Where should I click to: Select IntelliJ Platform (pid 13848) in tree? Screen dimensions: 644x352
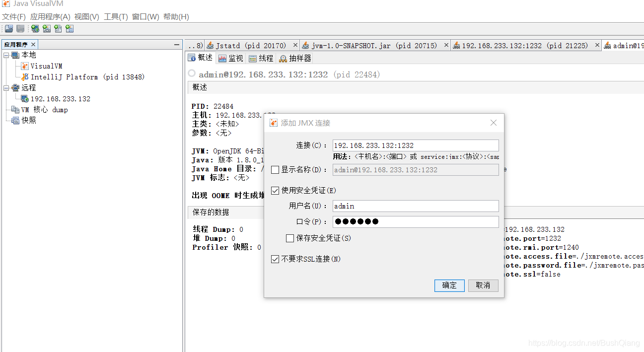(88, 77)
